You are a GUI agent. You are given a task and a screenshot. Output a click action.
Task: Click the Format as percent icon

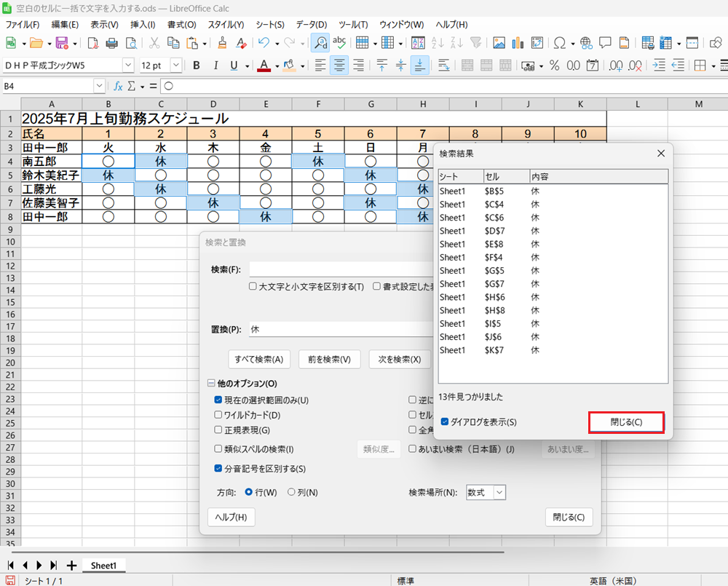[554, 66]
